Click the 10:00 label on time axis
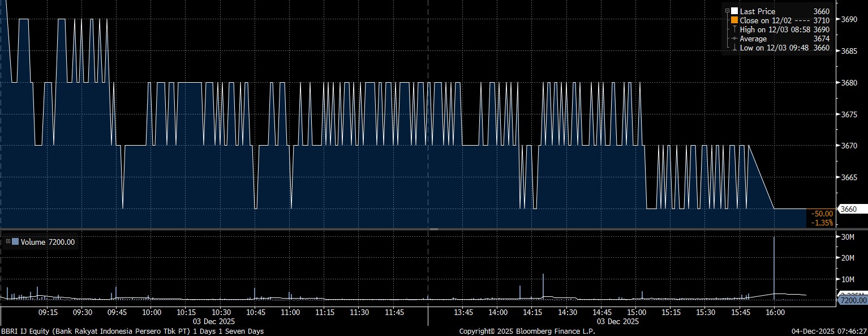The height and width of the screenshot is (336, 868). [x=152, y=312]
